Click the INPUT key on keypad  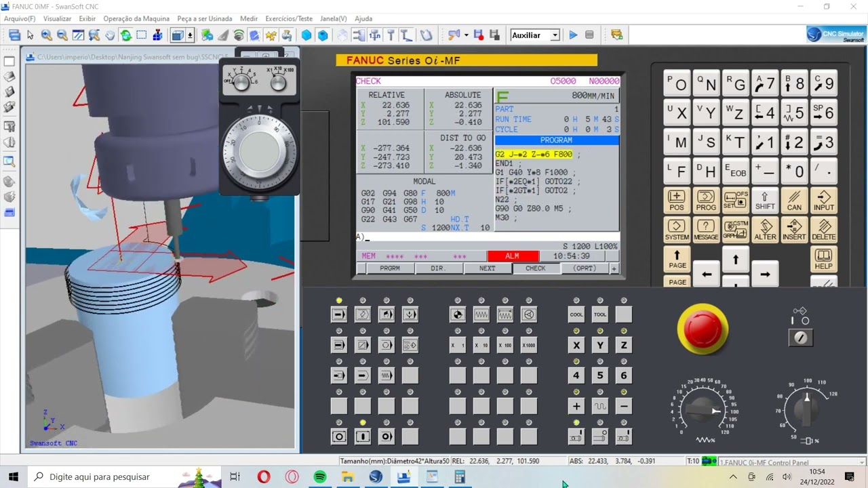point(823,200)
